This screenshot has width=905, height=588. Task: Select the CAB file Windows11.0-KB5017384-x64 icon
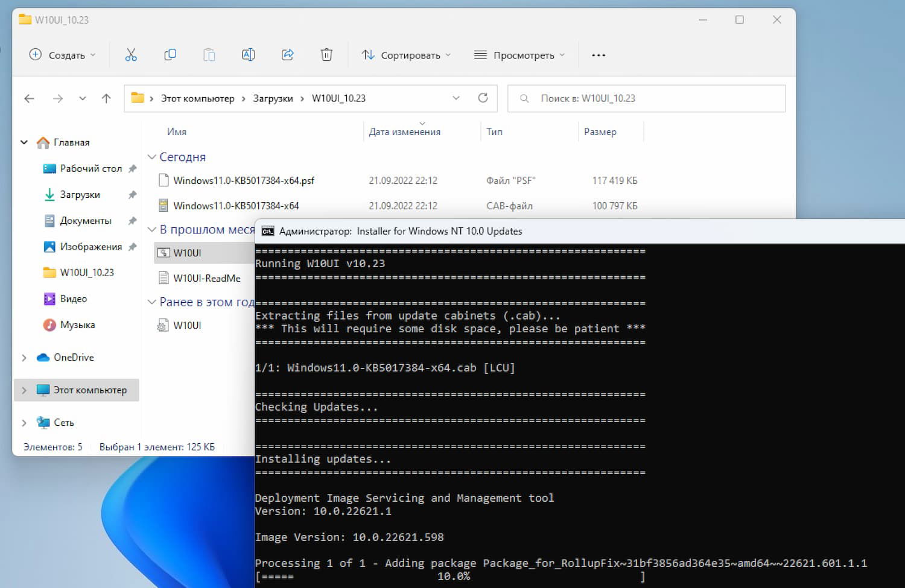pyautogui.click(x=163, y=206)
